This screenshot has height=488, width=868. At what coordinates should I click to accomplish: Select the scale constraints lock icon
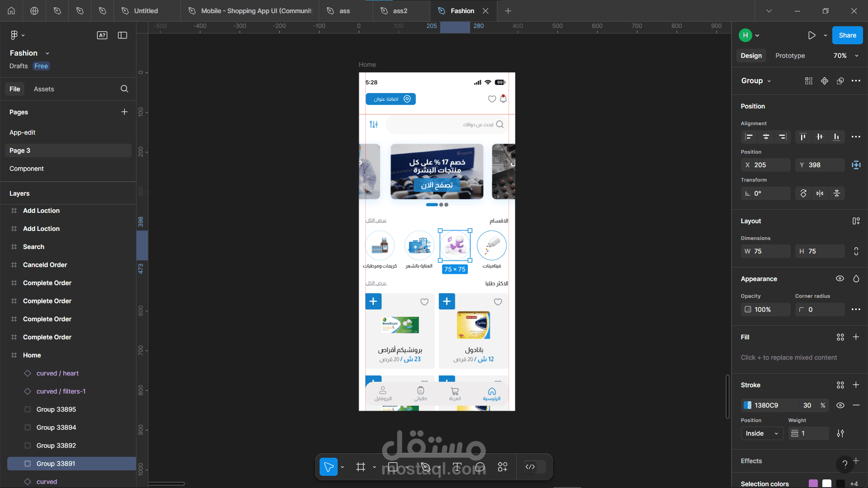857,251
